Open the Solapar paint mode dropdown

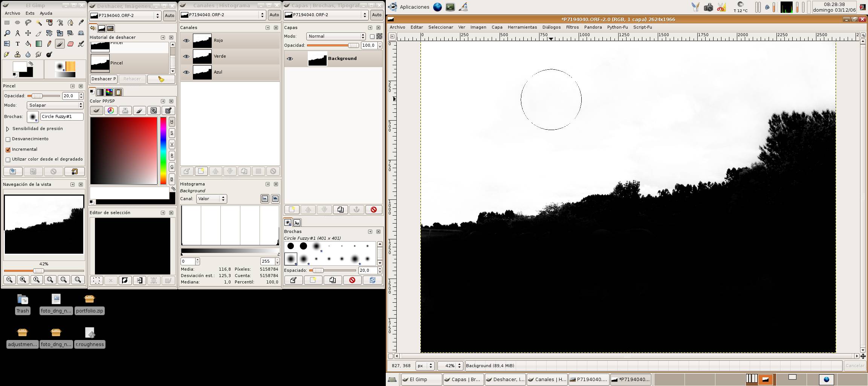click(55, 105)
